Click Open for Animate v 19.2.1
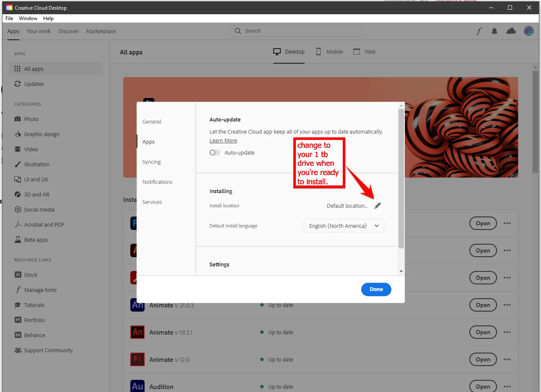This screenshot has height=392, width=541. pyautogui.click(x=483, y=332)
